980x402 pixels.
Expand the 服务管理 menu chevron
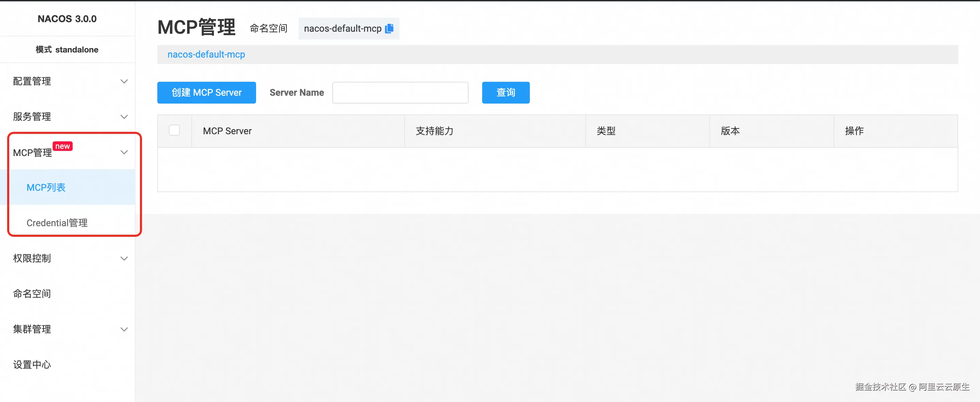pos(124,117)
